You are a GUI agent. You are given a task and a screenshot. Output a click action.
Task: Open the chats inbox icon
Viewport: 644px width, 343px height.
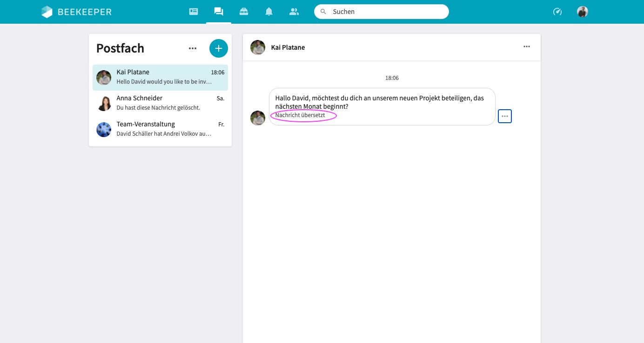[219, 12]
